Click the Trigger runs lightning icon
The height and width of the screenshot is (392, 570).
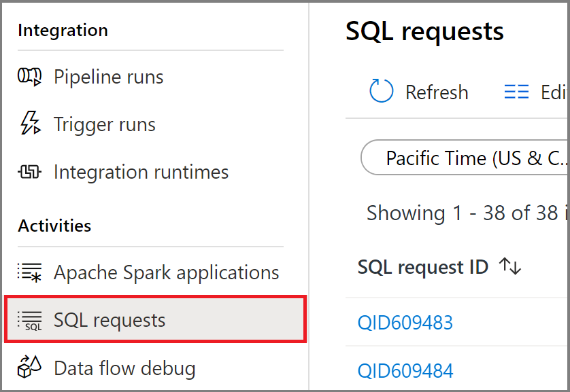coord(29,124)
